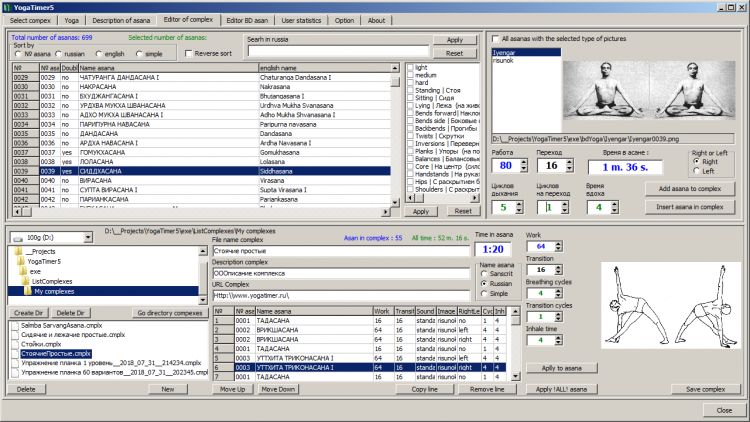Select the exe folder in directory tree
The image size is (750, 422).
pyautogui.click(x=35, y=271)
